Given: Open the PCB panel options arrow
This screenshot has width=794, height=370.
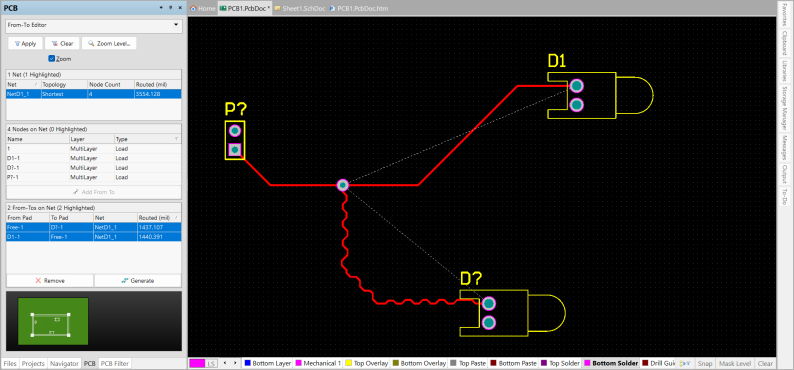Looking at the screenshot, I should point(161,8).
